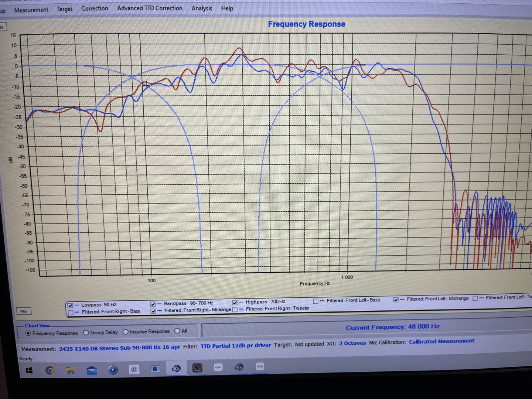Click the '100' frequency axis tick label
The image size is (532, 399).
[x=151, y=280]
